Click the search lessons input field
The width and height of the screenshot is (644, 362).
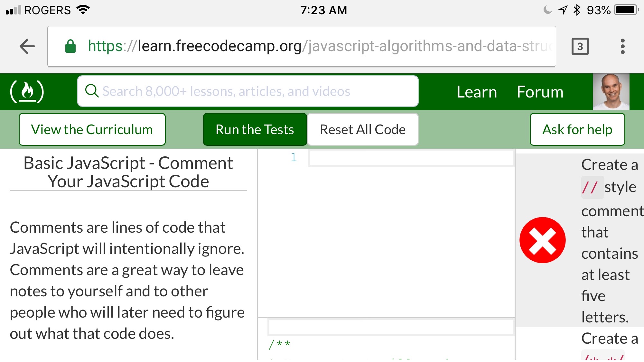pyautogui.click(x=248, y=91)
